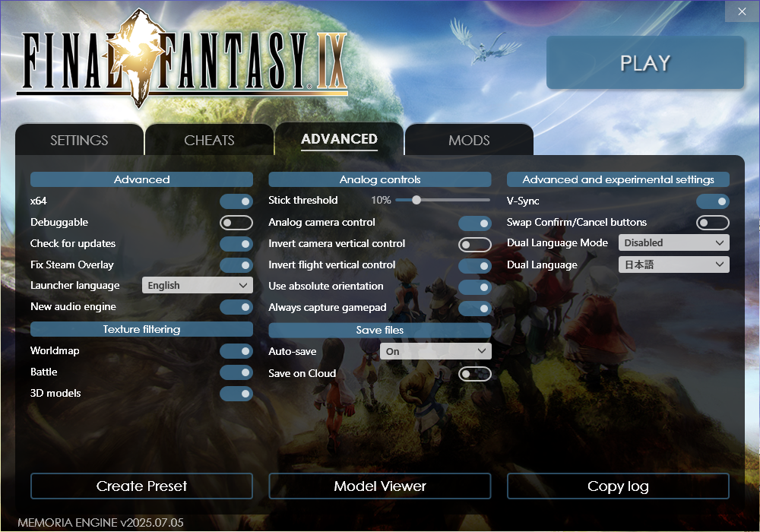Toggle the V-Sync switch

click(x=713, y=201)
